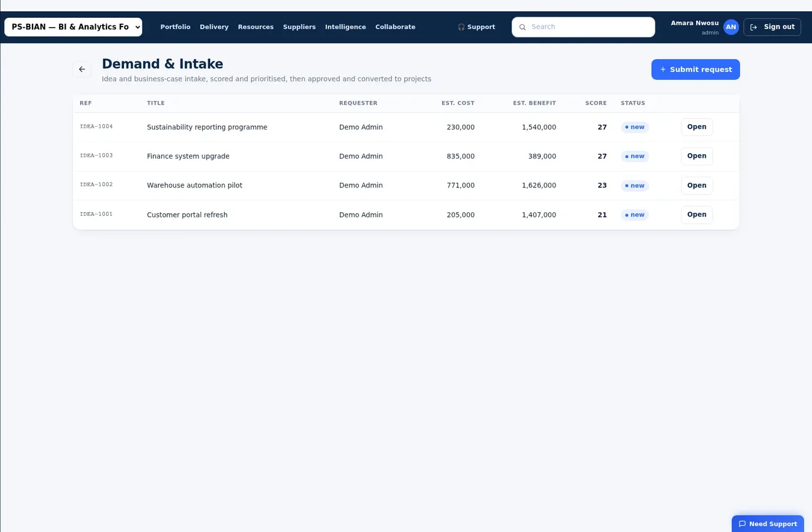Click the TITLE column header
Screen dimensions: 812x532
156,103
